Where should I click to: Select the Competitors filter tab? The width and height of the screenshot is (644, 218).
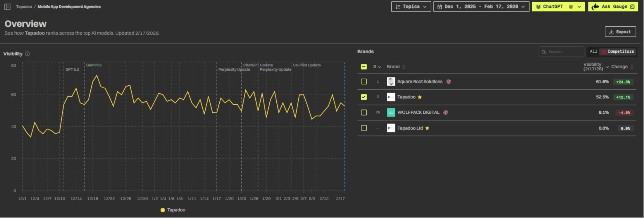pos(618,52)
